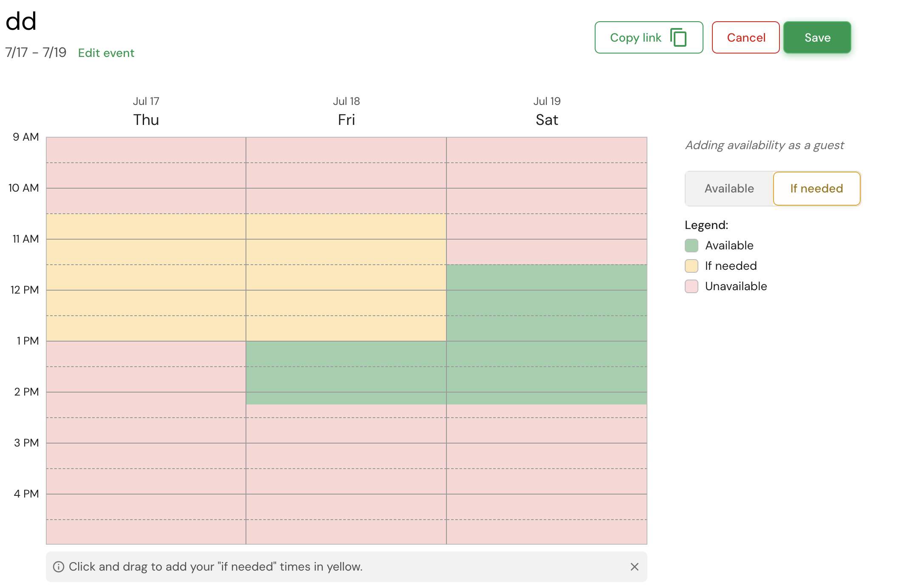Click the Save button
This screenshot has height=588, width=898.
click(x=817, y=37)
